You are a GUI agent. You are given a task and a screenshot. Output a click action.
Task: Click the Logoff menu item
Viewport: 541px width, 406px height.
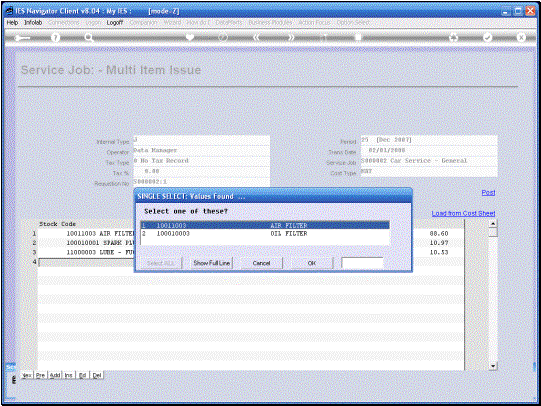[115, 22]
